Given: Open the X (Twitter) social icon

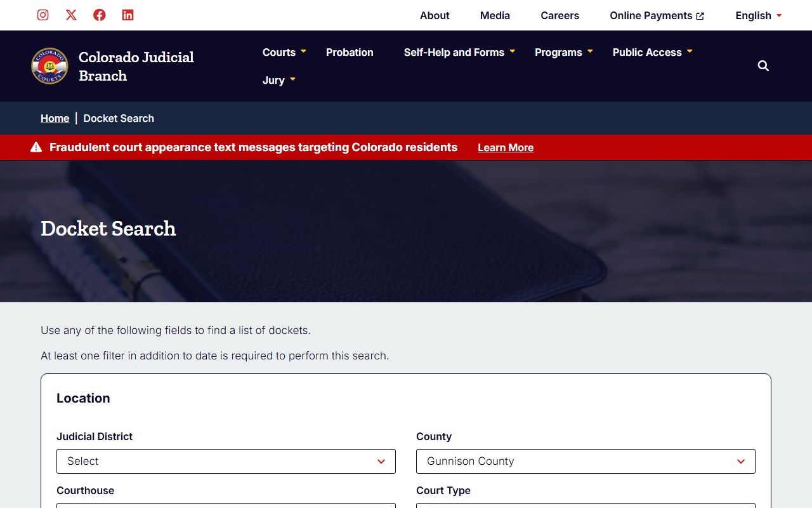Looking at the screenshot, I should (x=71, y=15).
